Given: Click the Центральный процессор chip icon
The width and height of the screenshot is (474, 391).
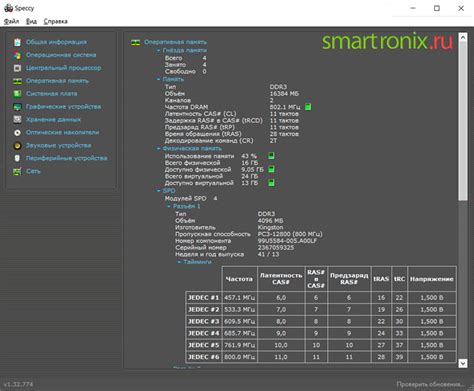Looking at the screenshot, I should pyautogui.click(x=17, y=68).
